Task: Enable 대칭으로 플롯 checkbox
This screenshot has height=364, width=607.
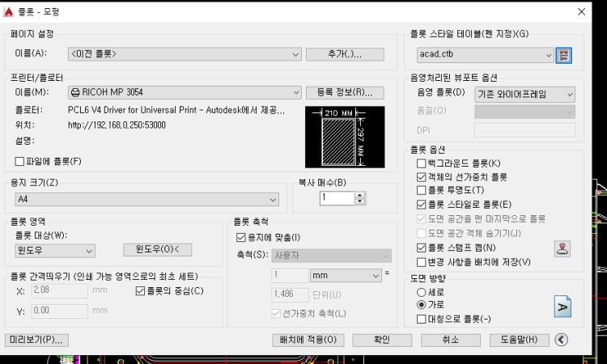Action: coord(421,319)
